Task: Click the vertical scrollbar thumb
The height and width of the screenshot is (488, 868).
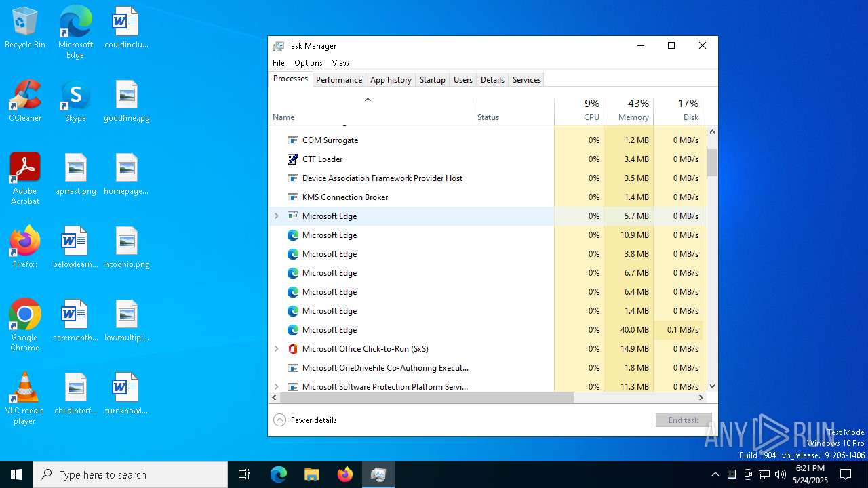Action: (712, 163)
